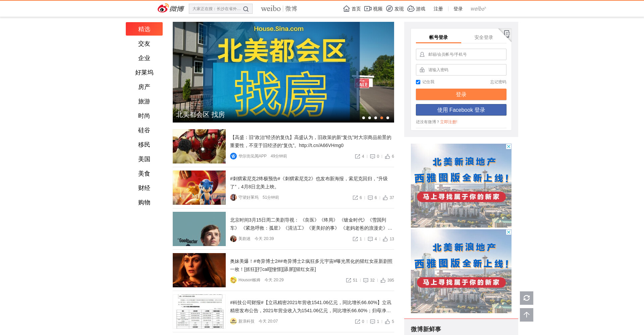This screenshot has width=644, height=335.
Task: Click 新浪科技 author name
Action: coord(247,321)
